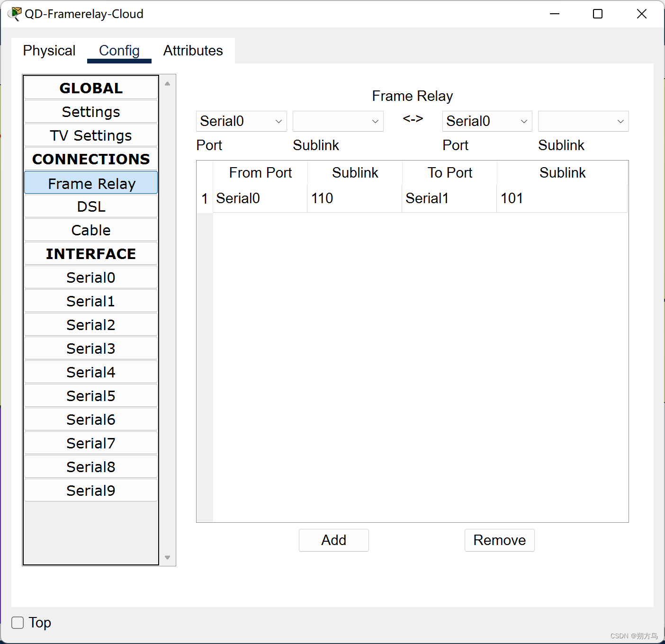Click the sidebar scroll down arrow
Viewport: 665px width, 644px height.
tap(167, 557)
